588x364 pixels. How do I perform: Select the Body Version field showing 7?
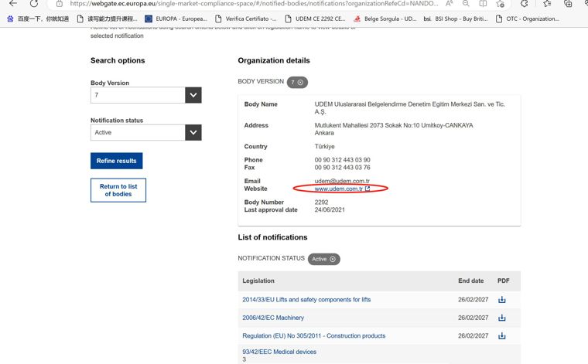(138, 95)
